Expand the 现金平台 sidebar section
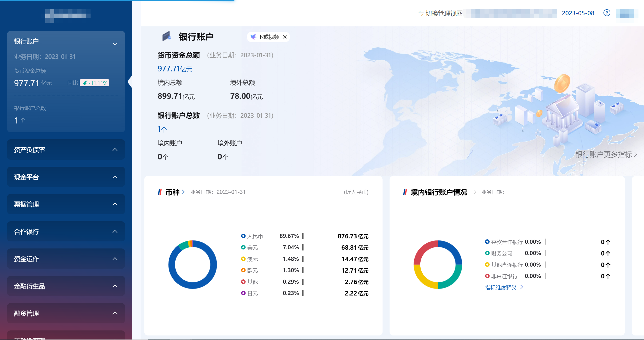 (x=115, y=177)
